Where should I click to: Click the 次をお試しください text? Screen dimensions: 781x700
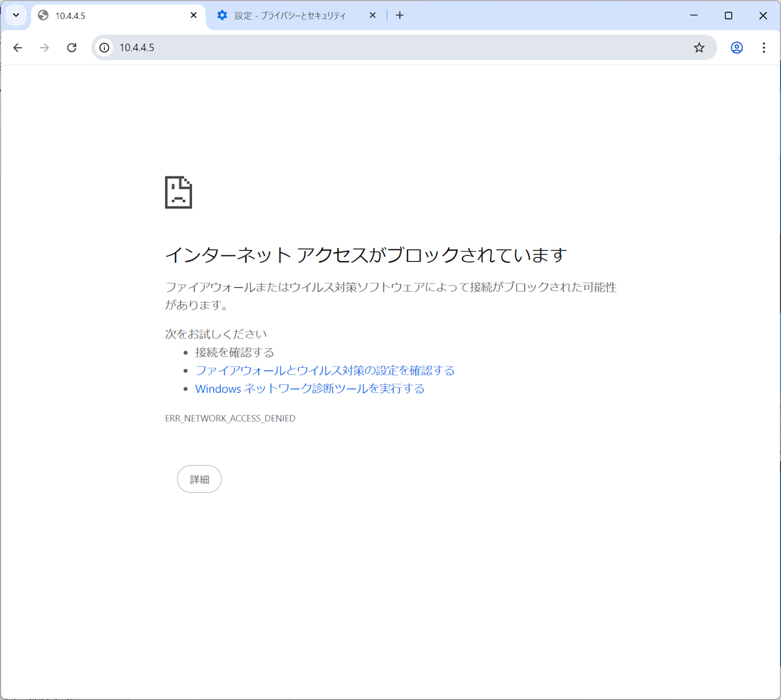click(x=216, y=334)
